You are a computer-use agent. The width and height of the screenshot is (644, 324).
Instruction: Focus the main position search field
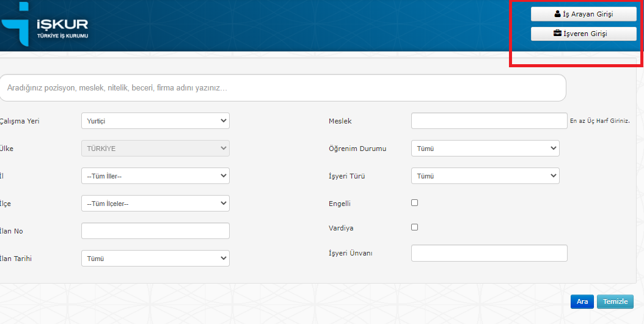(283, 88)
